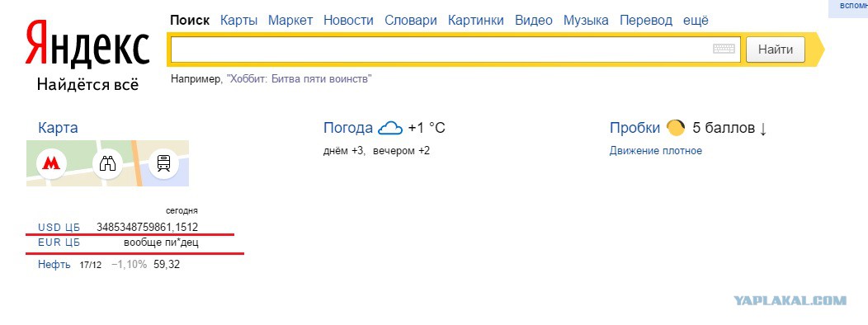Open the USD ЦБ rate link

(59, 228)
